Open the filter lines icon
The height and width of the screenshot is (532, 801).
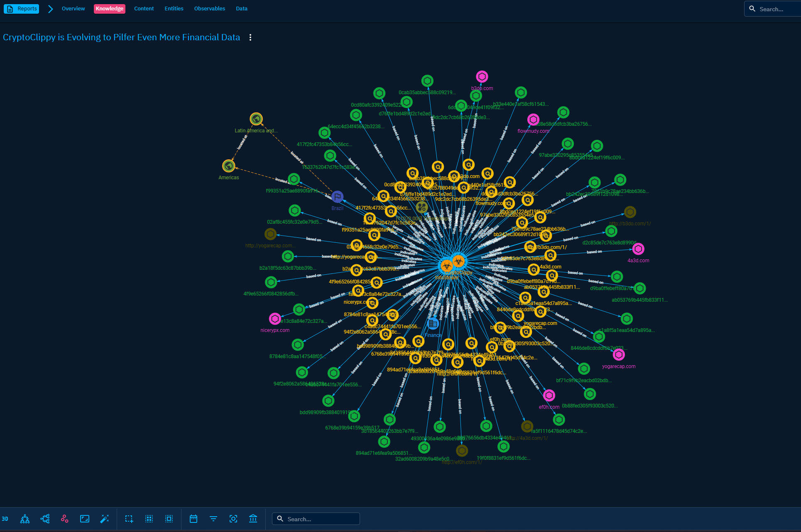213,519
